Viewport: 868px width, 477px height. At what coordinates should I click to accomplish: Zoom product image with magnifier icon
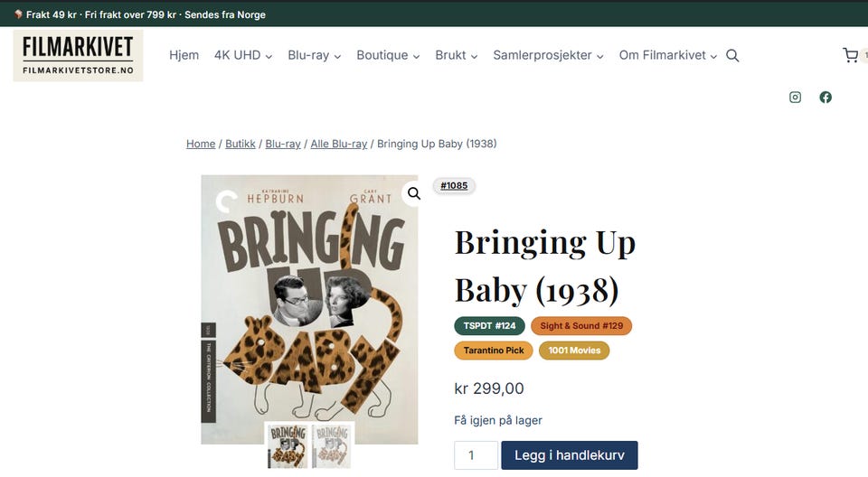pyautogui.click(x=413, y=193)
